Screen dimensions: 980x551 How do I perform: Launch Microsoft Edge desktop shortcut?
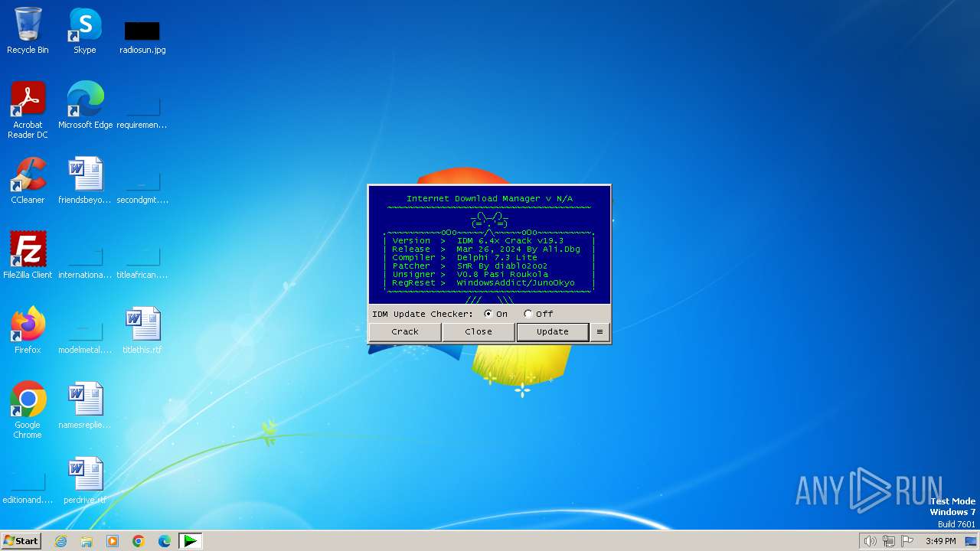pyautogui.click(x=85, y=106)
